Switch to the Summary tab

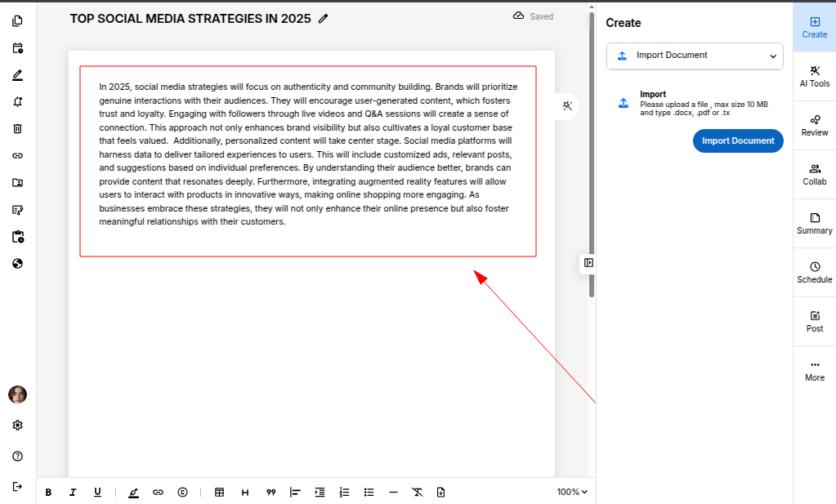(x=814, y=224)
